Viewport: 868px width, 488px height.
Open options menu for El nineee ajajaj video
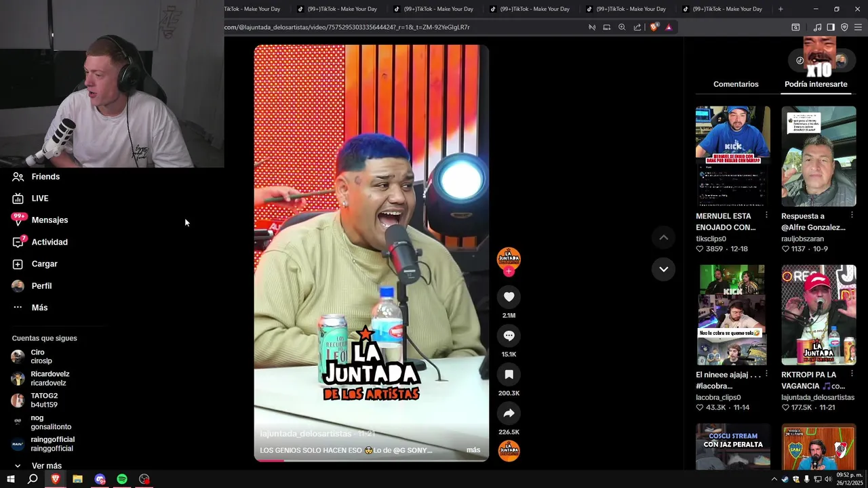766,373
